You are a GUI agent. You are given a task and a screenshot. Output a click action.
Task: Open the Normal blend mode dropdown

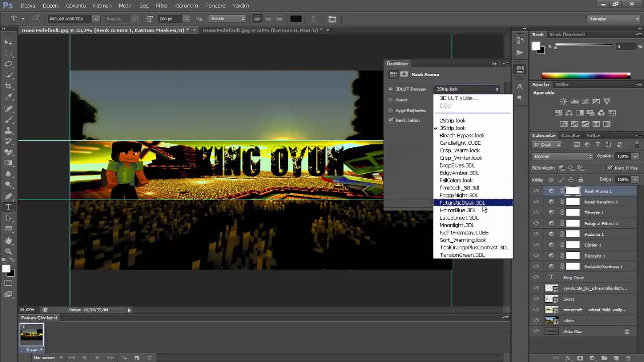[563, 156]
